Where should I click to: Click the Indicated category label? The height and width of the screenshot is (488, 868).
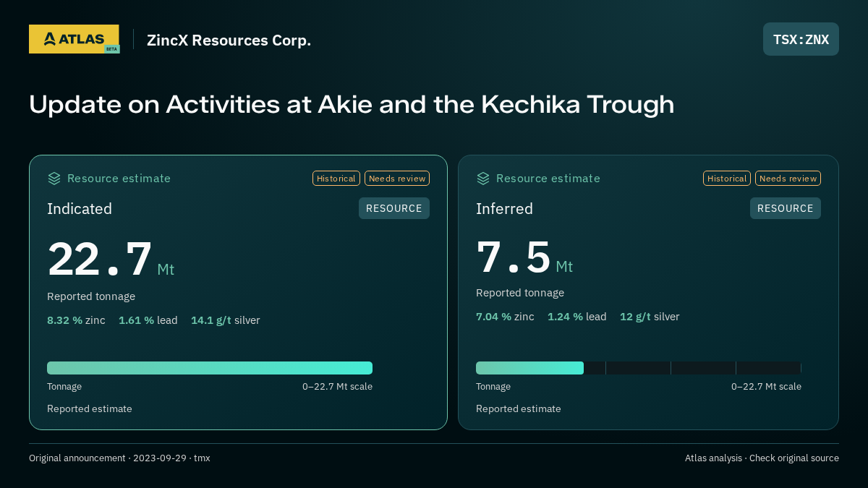coord(80,209)
